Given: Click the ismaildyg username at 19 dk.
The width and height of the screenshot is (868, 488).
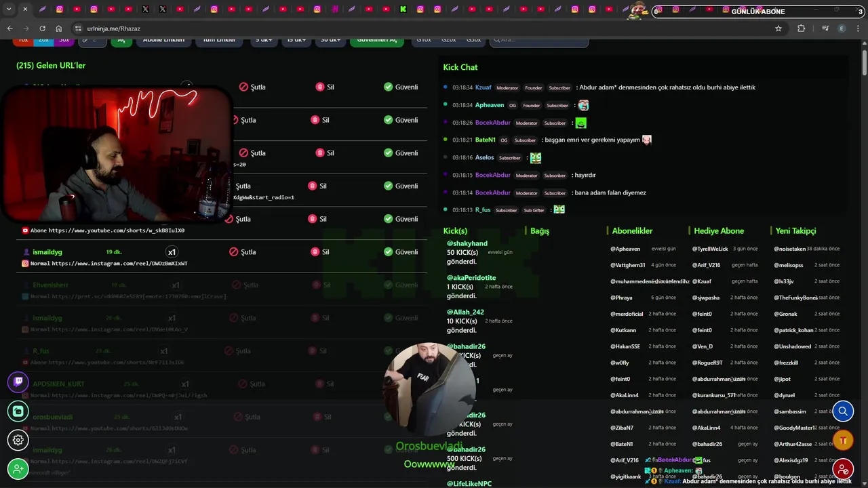Looking at the screenshot, I should (47, 251).
